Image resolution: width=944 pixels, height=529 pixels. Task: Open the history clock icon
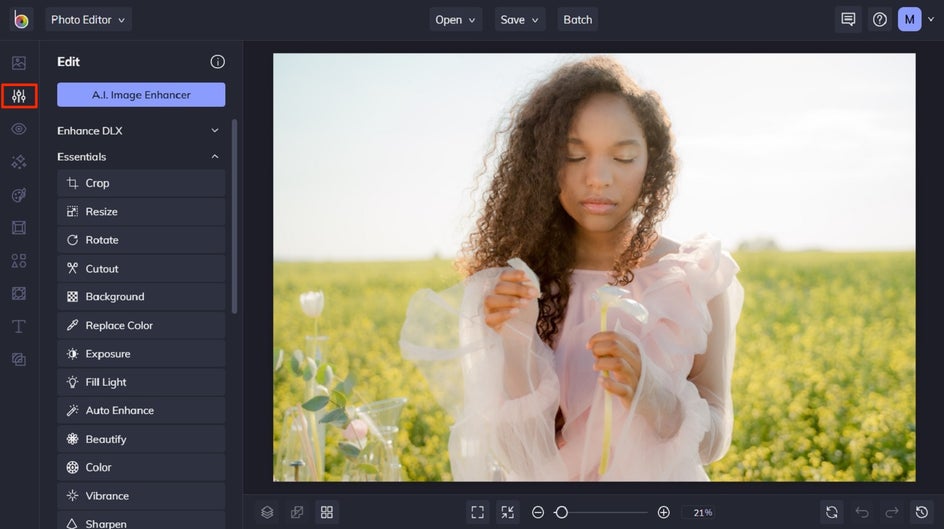pos(922,512)
